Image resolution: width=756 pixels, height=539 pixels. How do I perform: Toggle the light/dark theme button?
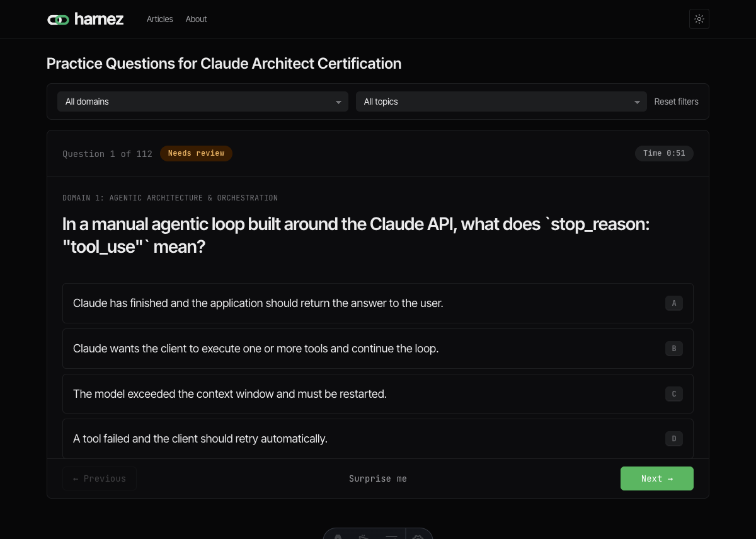click(699, 19)
